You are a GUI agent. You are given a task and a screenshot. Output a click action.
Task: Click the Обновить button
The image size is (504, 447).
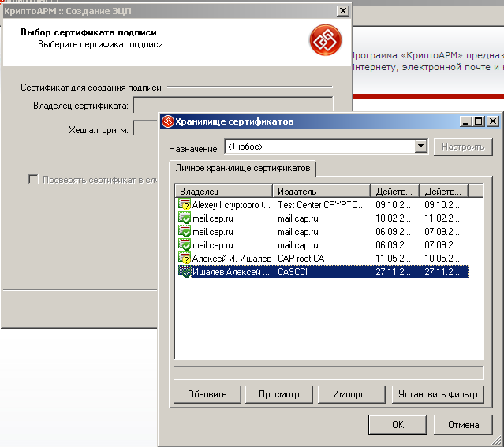click(x=207, y=394)
